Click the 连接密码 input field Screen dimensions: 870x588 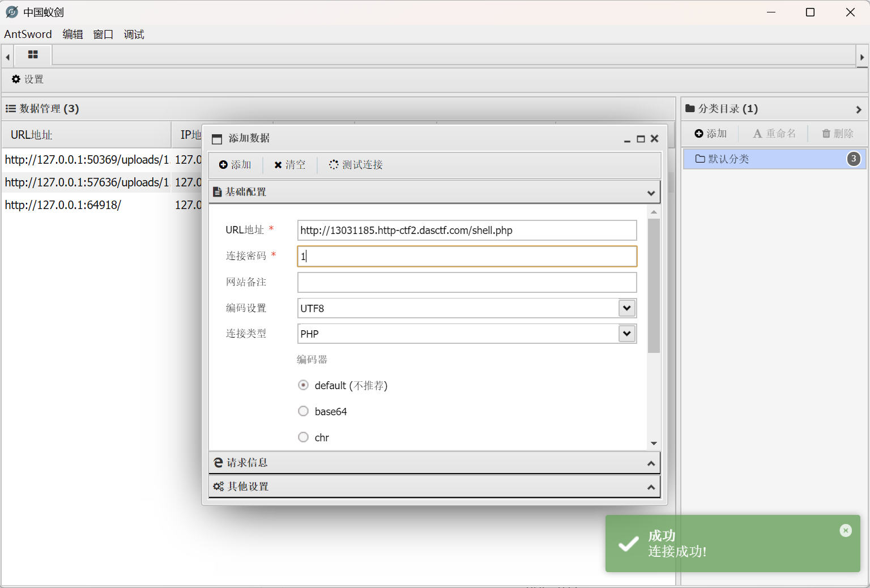pyautogui.click(x=467, y=256)
